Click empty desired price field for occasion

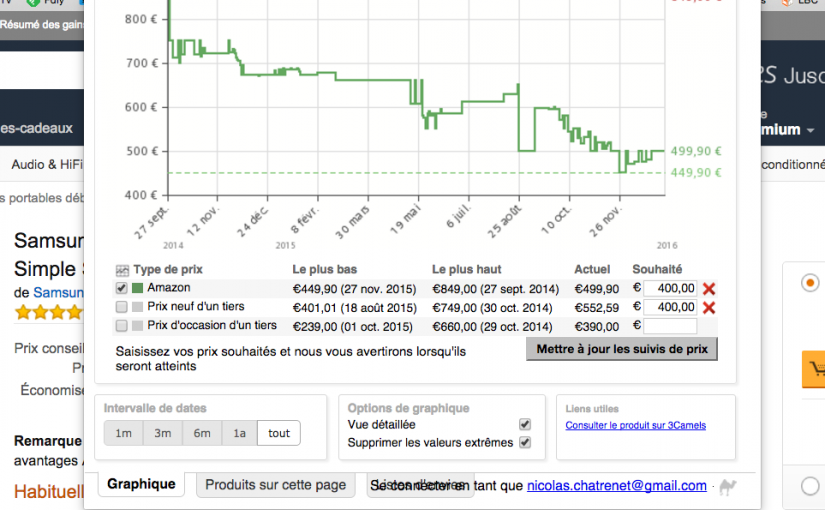(670, 326)
